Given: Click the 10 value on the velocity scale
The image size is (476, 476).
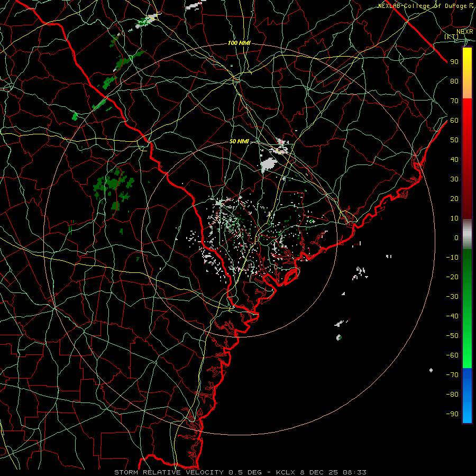Looking at the screenshot, I should click(x=454, y=218).
